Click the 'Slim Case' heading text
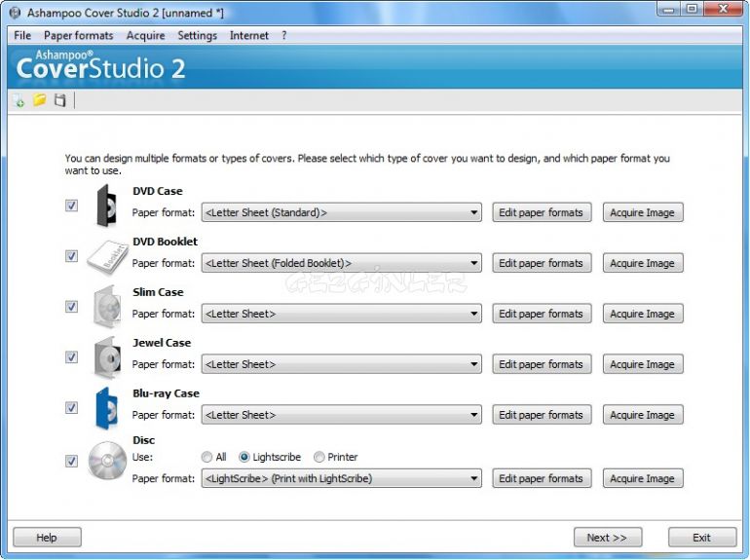Image resolution: width=750 pixels, height=560 pixels. click(158, 292)
